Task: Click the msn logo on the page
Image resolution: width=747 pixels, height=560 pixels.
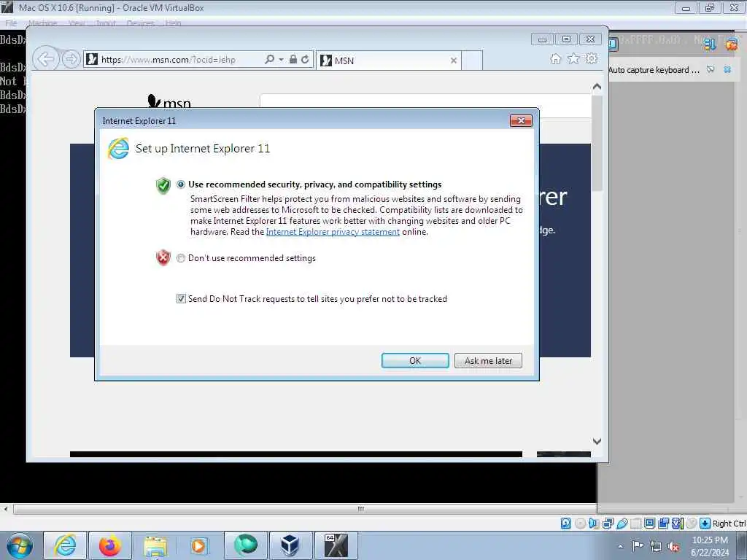Action: pos(169,101)
